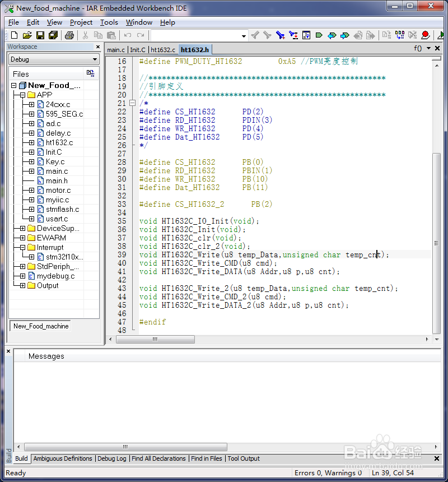Viewport: 448px width, 482px height.
Task: Click the Undo arrow icon
Action: pos(128,35)
